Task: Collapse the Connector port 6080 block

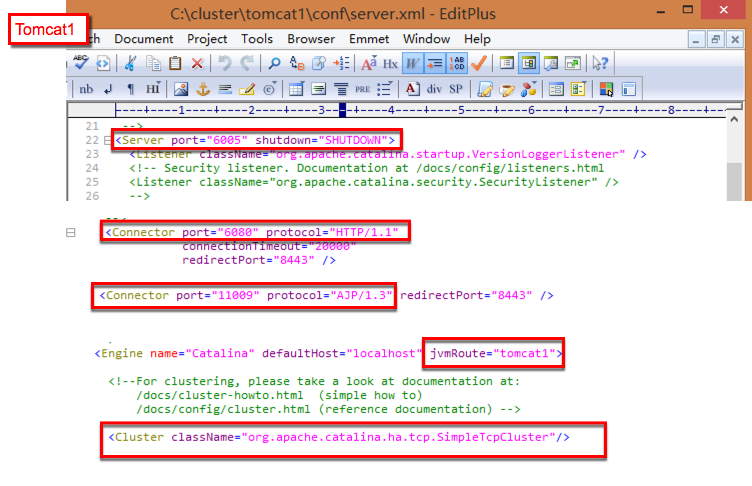Action: [x=70, y=233]
